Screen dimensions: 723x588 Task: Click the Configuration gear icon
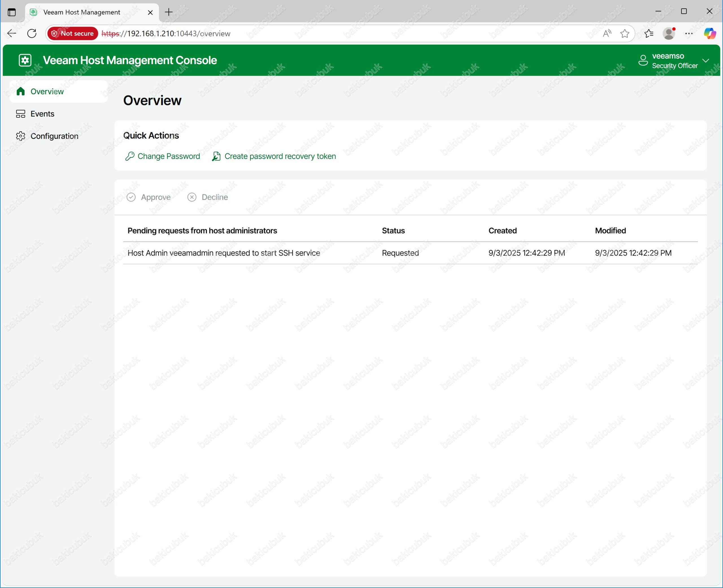pos(21,136)
